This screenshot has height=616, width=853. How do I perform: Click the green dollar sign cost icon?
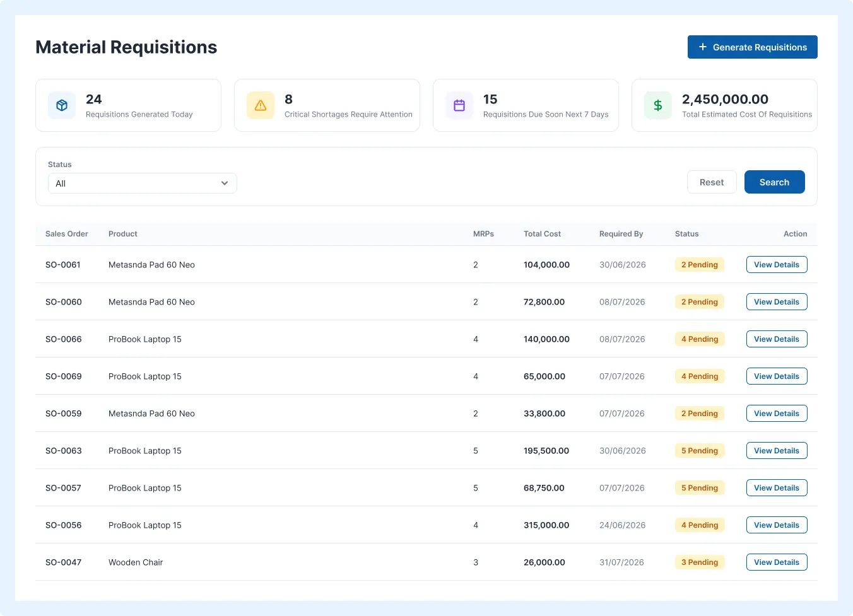(x=658, y=105)
